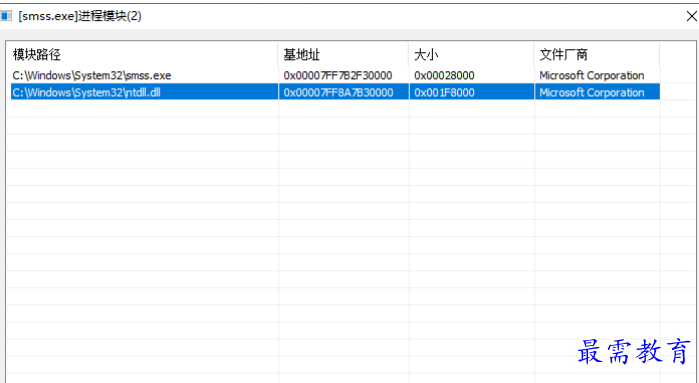Image resolution: width=699 pixels, height=383 pixels.
Task: Click the 模块路径 column header
Action: coord(142,54)
